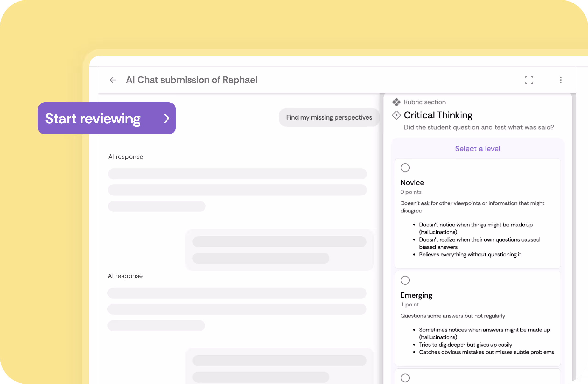
Task: Click the Select a level header
Action: (477, 149)
